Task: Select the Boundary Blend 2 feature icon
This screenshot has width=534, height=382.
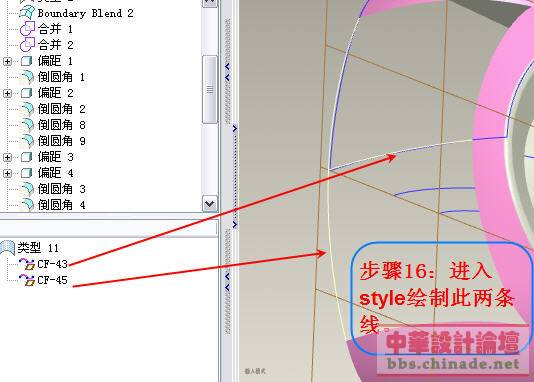Action: [x=27, y=13]
